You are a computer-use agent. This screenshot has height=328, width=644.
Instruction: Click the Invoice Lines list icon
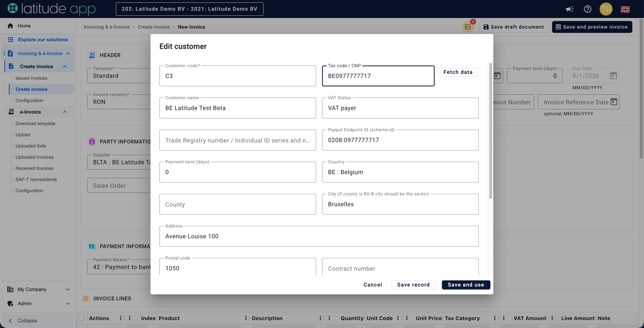point(86,299)
